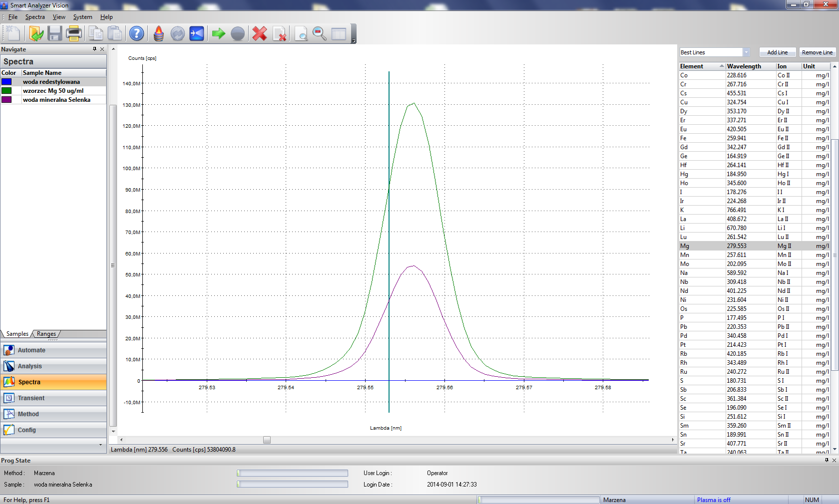The width and height of the screenshot is (839, 504).
Task: Close the Navigate panel
Action: pyautogui.click(x=102, y=49)
